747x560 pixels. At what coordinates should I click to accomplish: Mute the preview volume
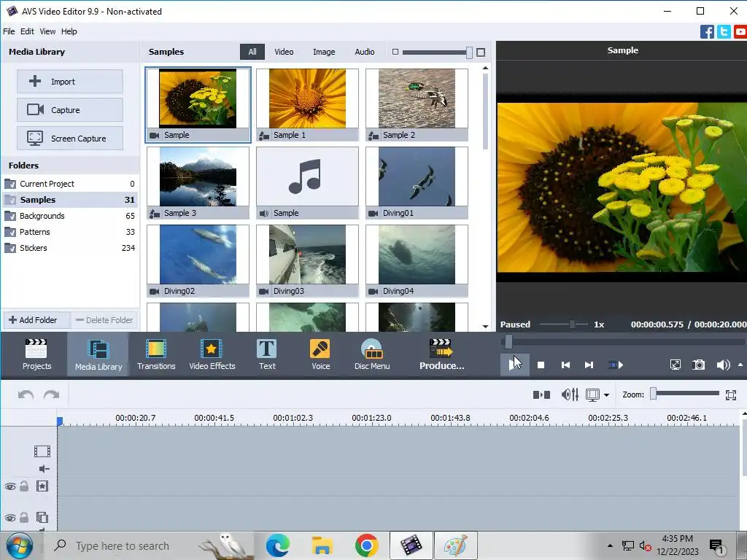click(x=723, y=365)
